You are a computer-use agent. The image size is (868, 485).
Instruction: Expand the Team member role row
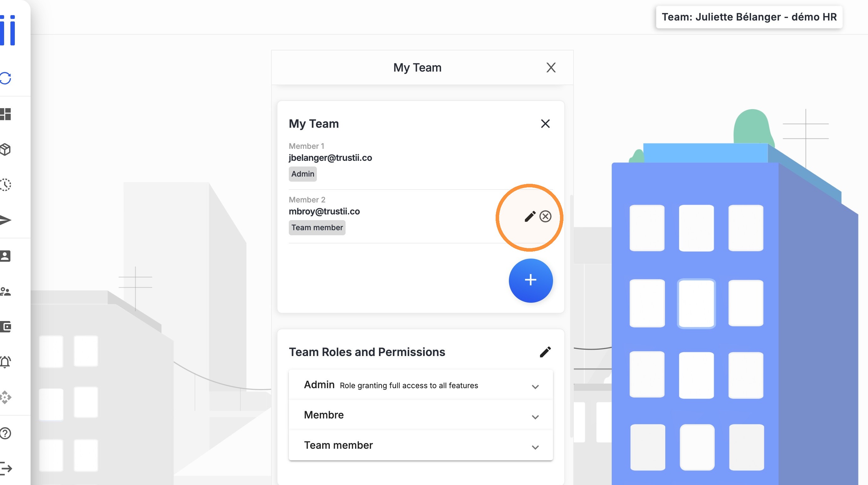click(x=421, y=445)
